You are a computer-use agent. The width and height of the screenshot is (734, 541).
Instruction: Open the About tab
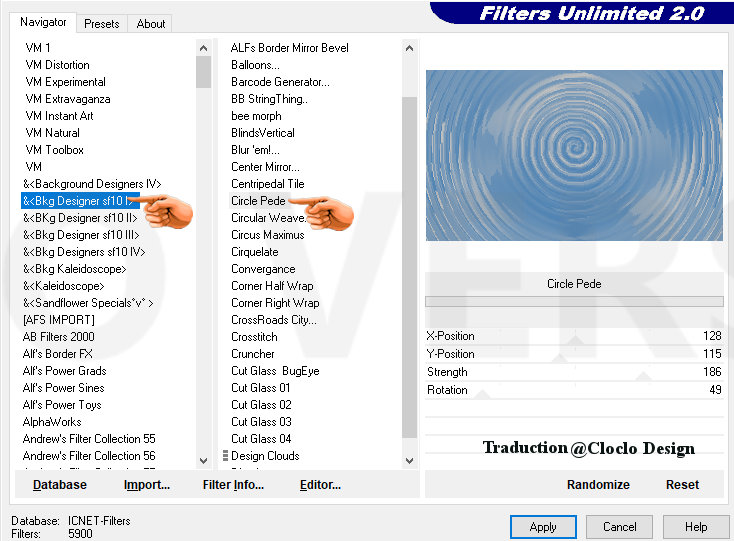(151, 23)
